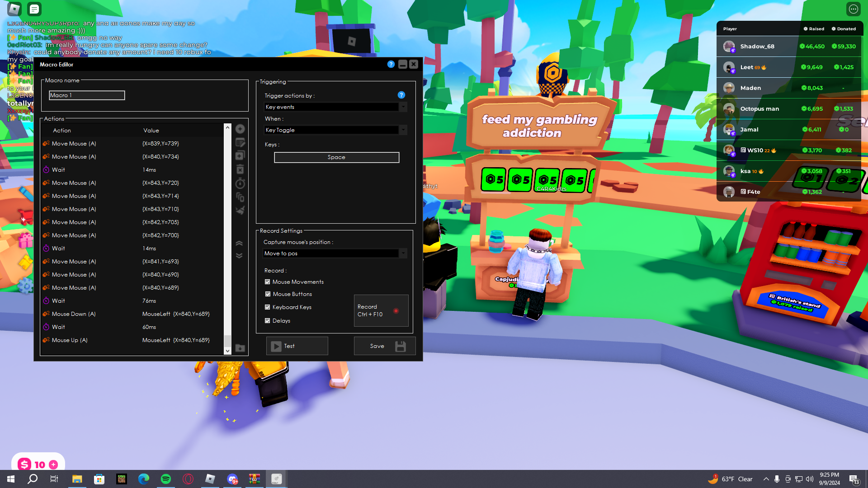
Task: Open the trigger help question mark
Action: [401, 95]
